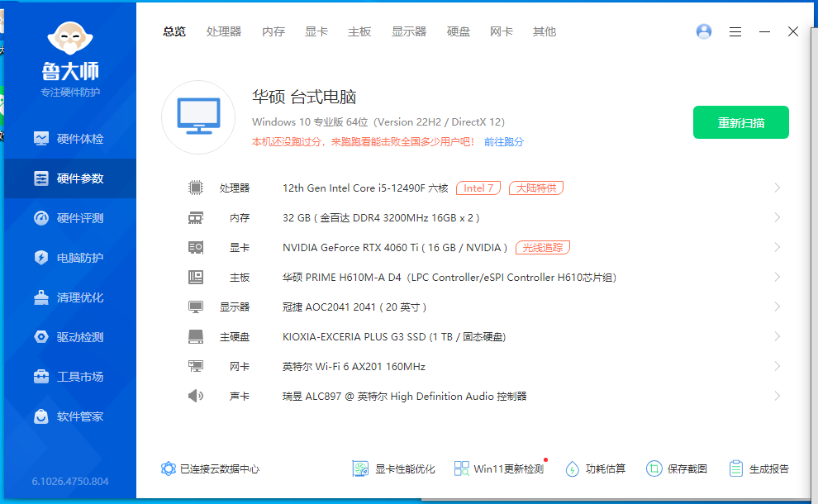The image size is (818, 504).
Task: Switch to the 主板 tab
Action: [359, 32]
